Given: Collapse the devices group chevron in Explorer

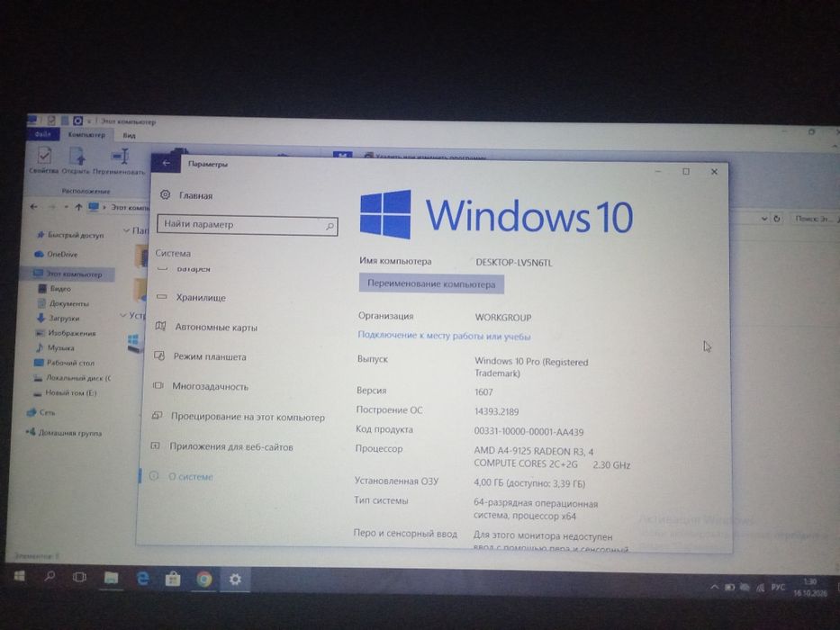Looking at the screenshot, I should [123, 315].
